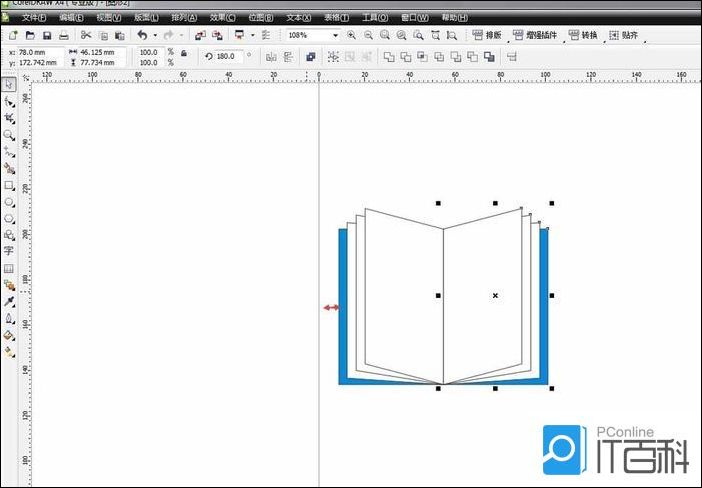Image resolution: width=702 pixels, height=488 pixels.
Task: Open the 表格(T) menu
Action: [336, 17]
